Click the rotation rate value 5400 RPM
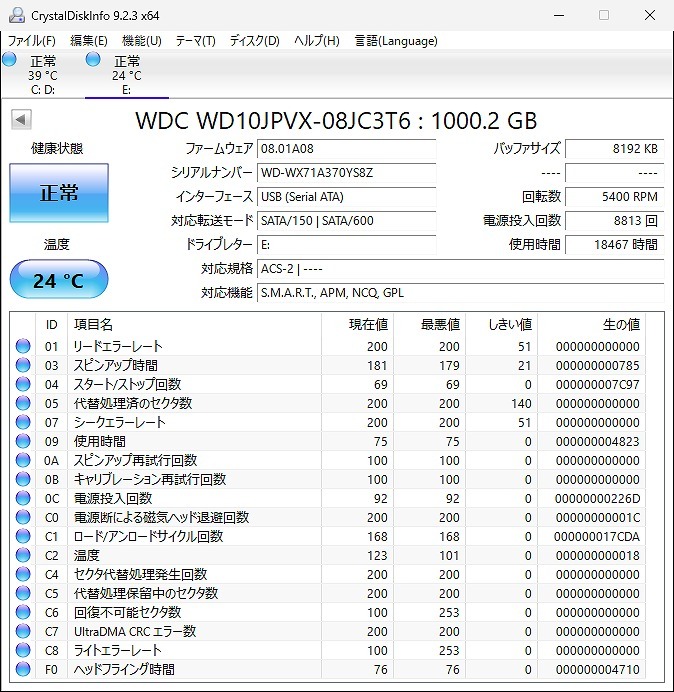 pos(614,196)
